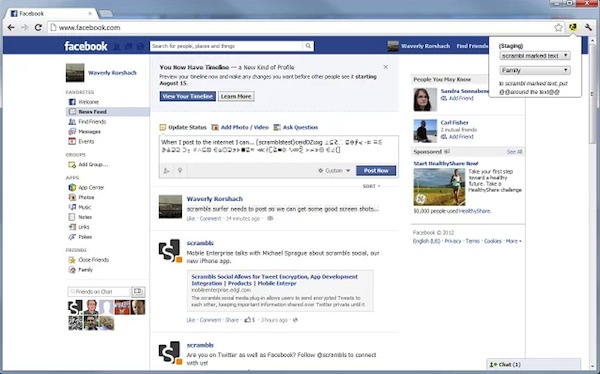
Task: Reload the page with the refresh icon
Action: pyautogui.click(x=38, y=28)
